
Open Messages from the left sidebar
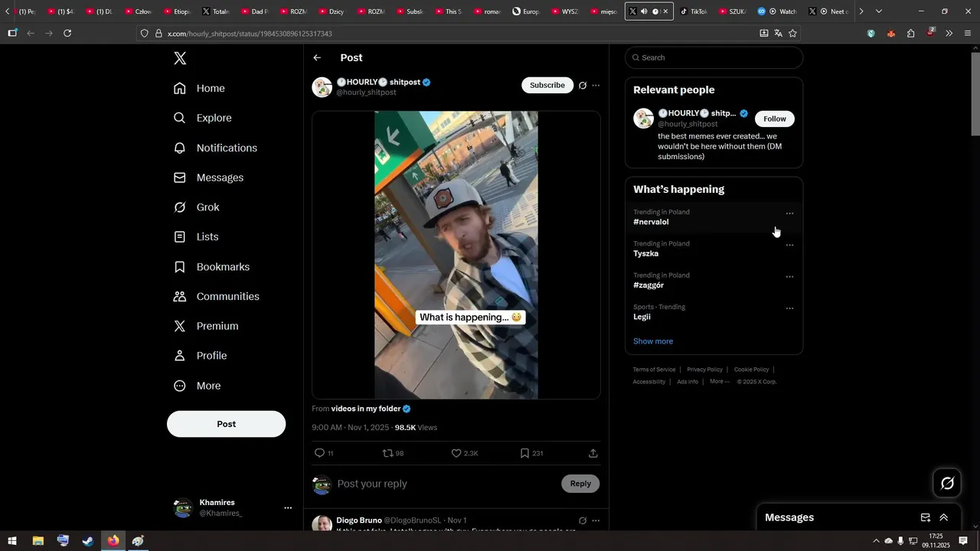pyautogui.click(x=208, y=178)
